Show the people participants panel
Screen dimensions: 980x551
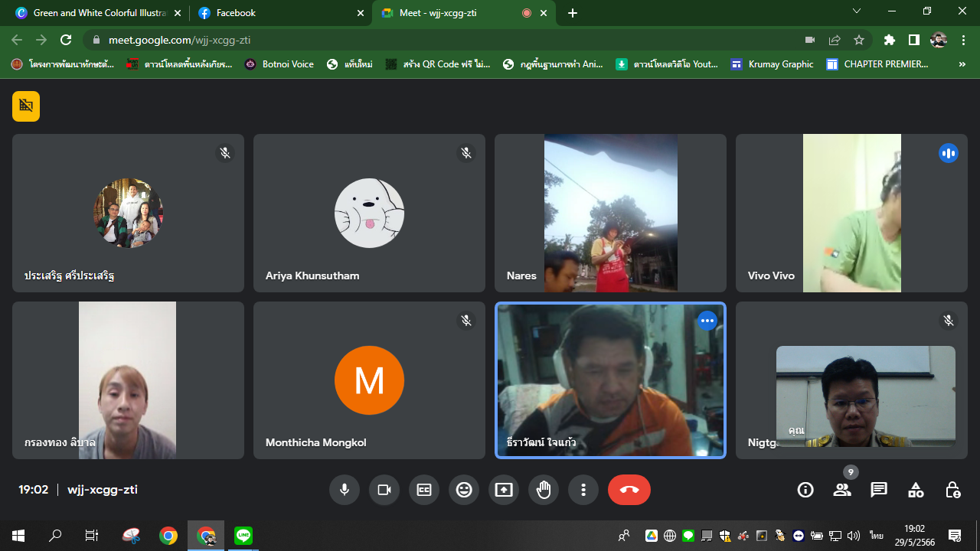[x=842, y=490]
